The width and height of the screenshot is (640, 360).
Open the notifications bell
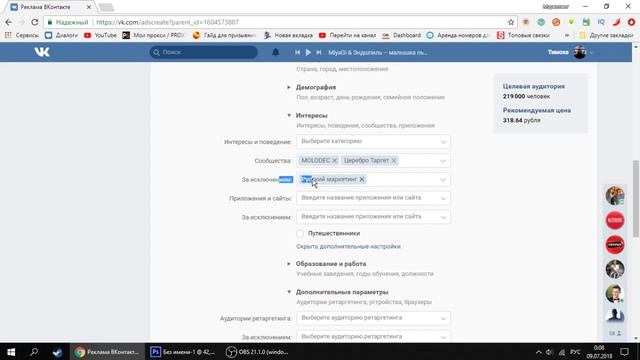coord(276,52)
